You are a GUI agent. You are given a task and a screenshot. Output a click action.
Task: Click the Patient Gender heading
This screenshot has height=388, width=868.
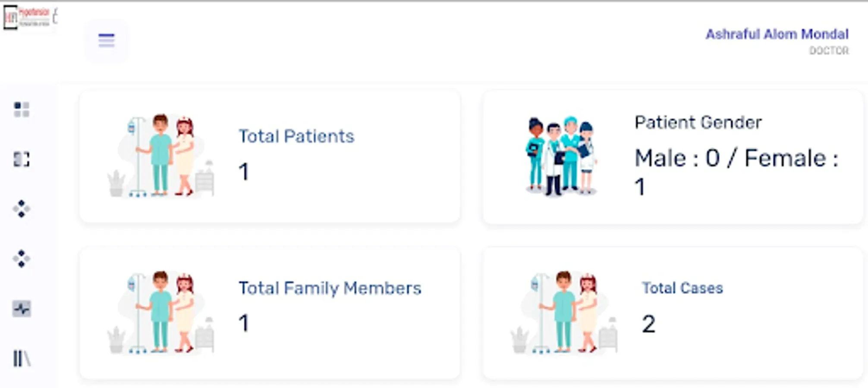[x=698, y=122]
